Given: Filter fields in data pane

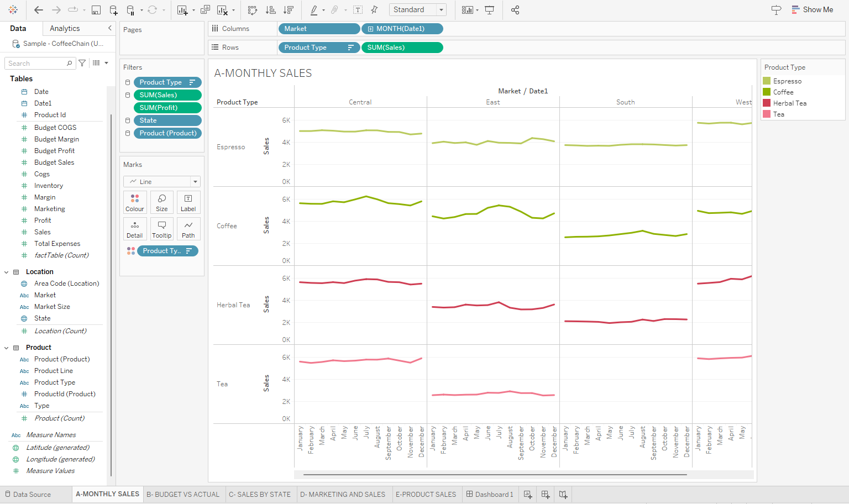Looking at the screenshot, I should coord(82,63).
